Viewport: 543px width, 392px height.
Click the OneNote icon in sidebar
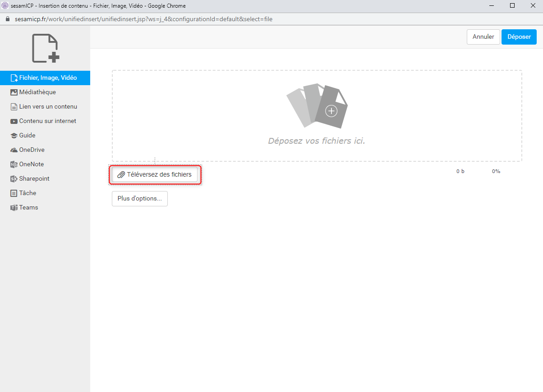click(x=14, y=164)
